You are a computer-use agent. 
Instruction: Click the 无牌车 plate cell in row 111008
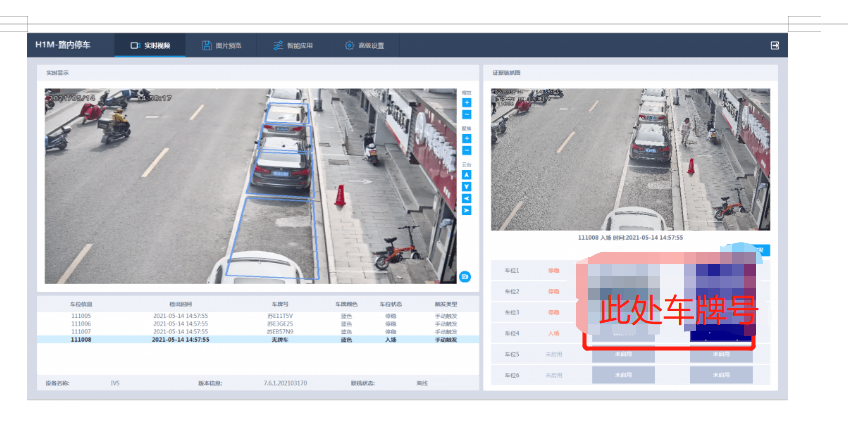click(280, 340)
